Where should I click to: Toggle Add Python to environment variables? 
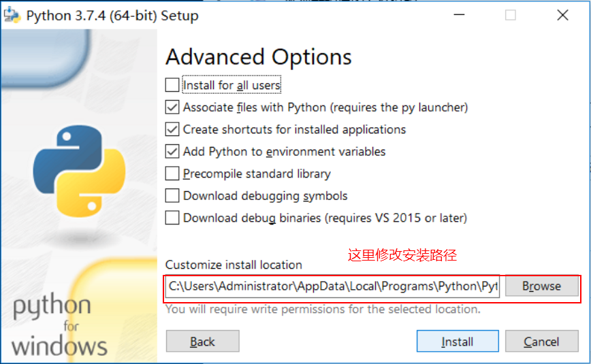coord(173,151)
